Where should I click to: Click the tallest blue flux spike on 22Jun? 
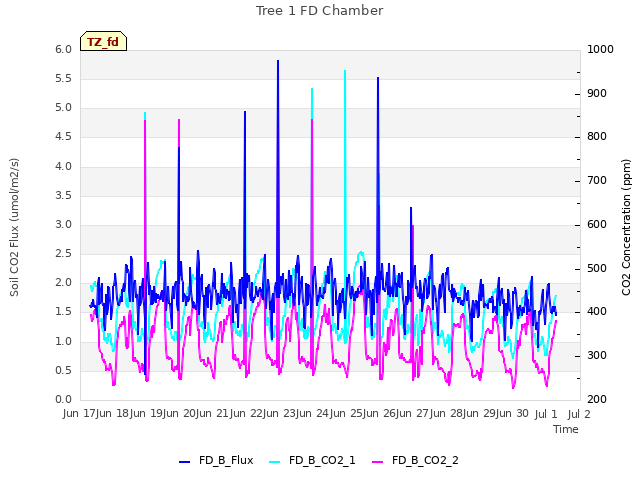click(x=278, y=61)
